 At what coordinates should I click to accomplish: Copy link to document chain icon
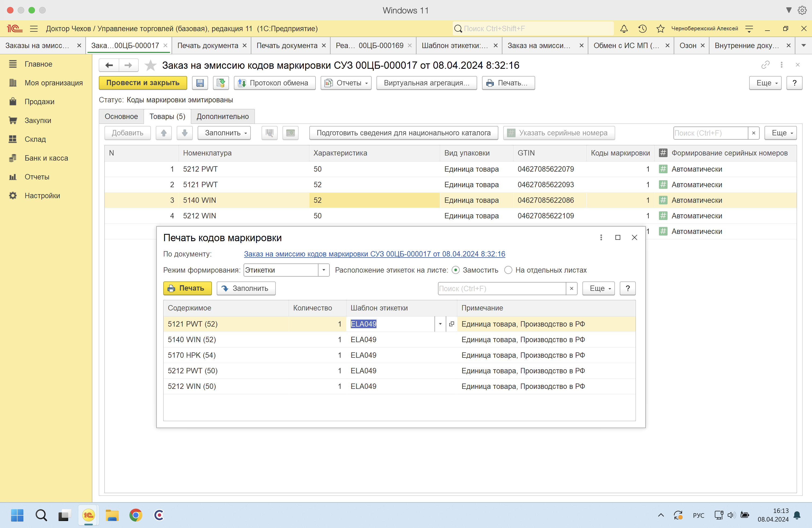pyautogui.click(x=765, y=65)
